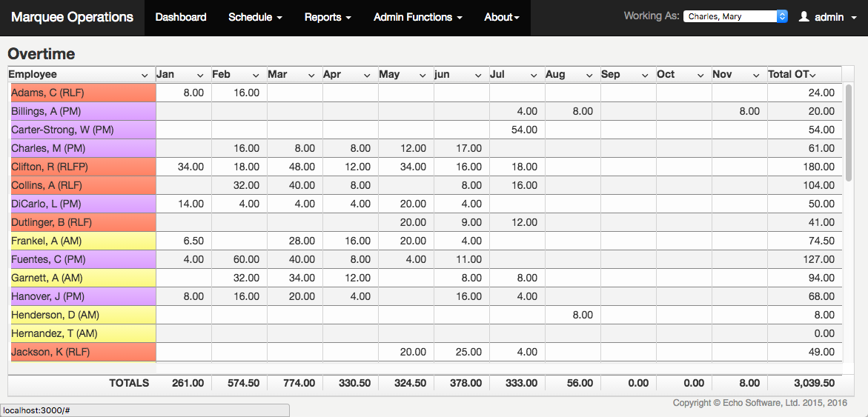Click the admin user profile icon
Image resolution: width=868 pixels, height=417 pixels.
pyautogui.click(x=804, y=17)
